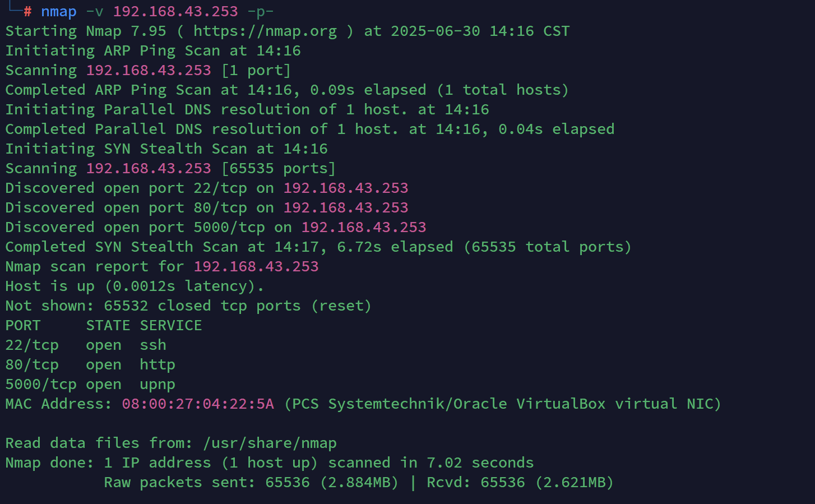The width and height of the screenshot is (815, 504).
Task: Select the MAC address 08:00:27:04:22:5A
Action: pyautogui.click(x=198, y=404)
